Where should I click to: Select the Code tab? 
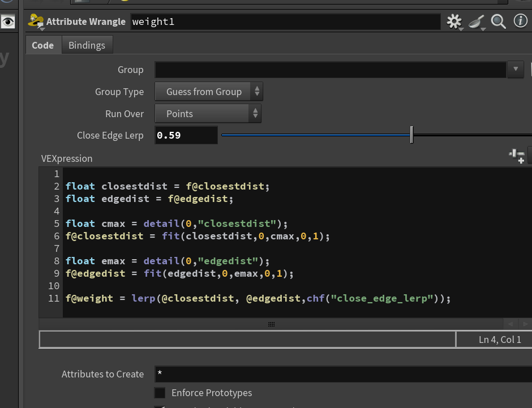(x=43, y=45)
